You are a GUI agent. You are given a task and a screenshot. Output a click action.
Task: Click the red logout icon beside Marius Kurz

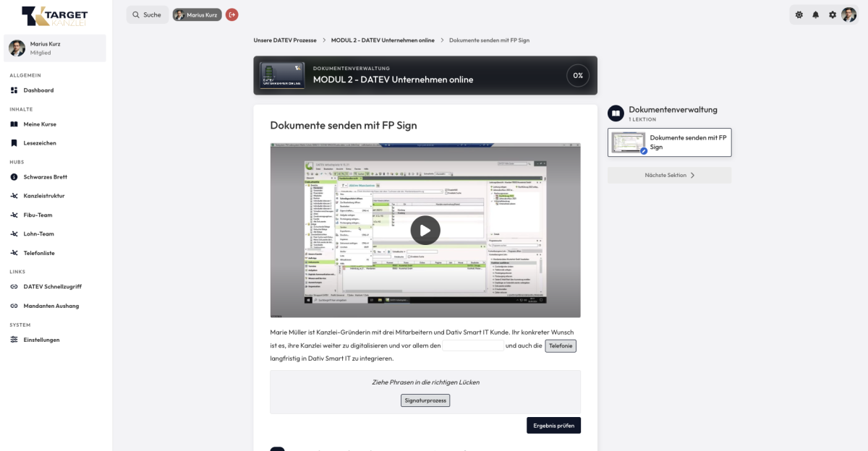click(x=231, y=14)
